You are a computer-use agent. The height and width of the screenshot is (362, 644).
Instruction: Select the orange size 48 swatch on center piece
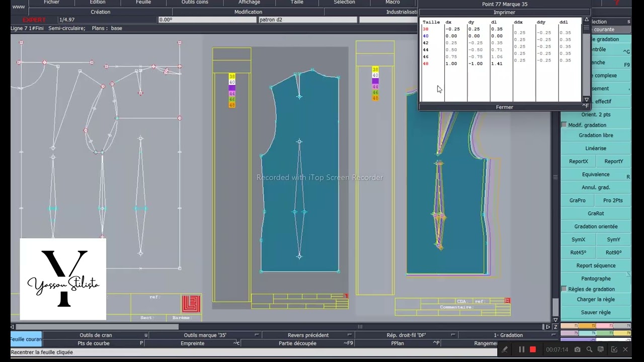coord(232,105)
